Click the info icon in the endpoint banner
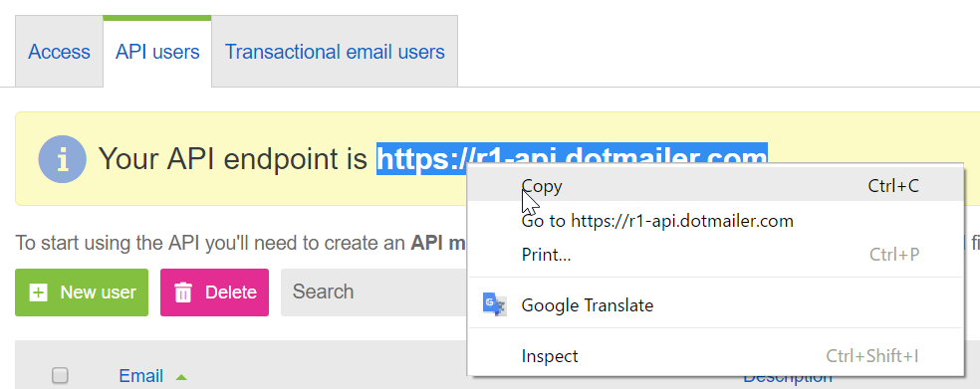This screenshot has width=980, height=389. (62, 158)
